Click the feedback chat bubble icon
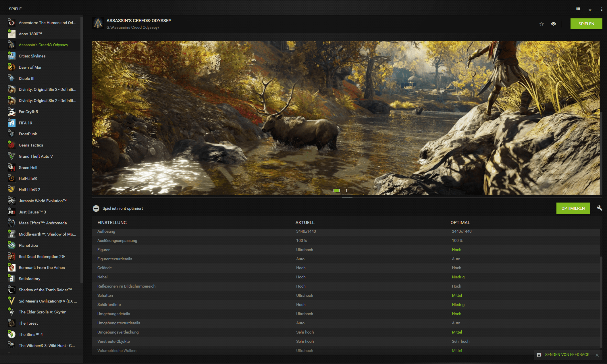The height and width of the screenshot is (364, 607). (x=539, y=355)
